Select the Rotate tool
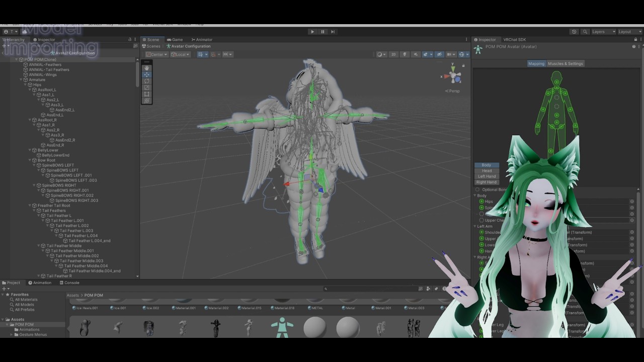644x362 pixels. (146, 80)
